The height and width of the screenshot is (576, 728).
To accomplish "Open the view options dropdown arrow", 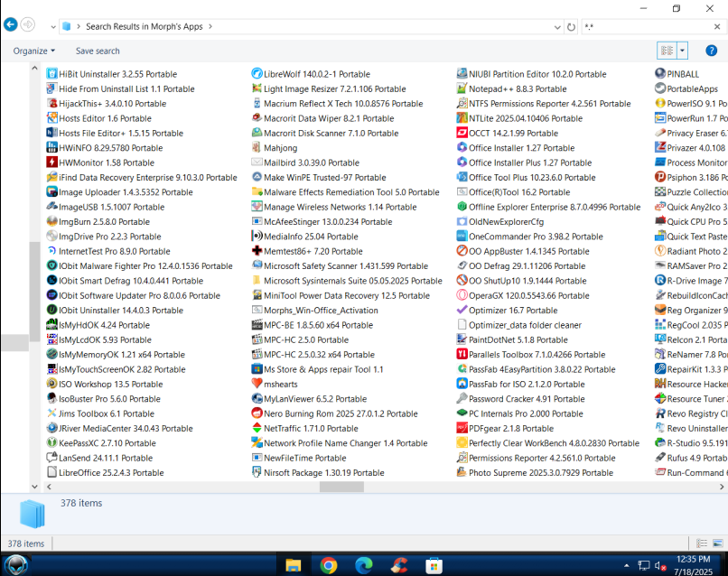I will [x=682, y=51].
